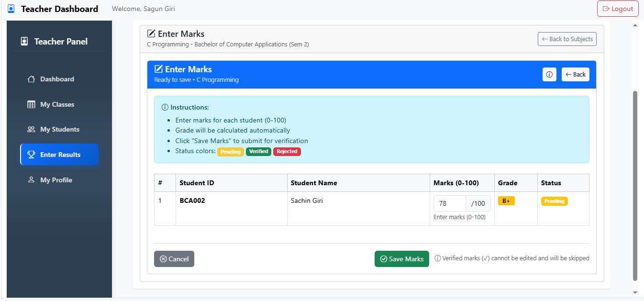Screen dimensions: 644x301
Task: Open My Classes in the sidebar
Action: 59,104
